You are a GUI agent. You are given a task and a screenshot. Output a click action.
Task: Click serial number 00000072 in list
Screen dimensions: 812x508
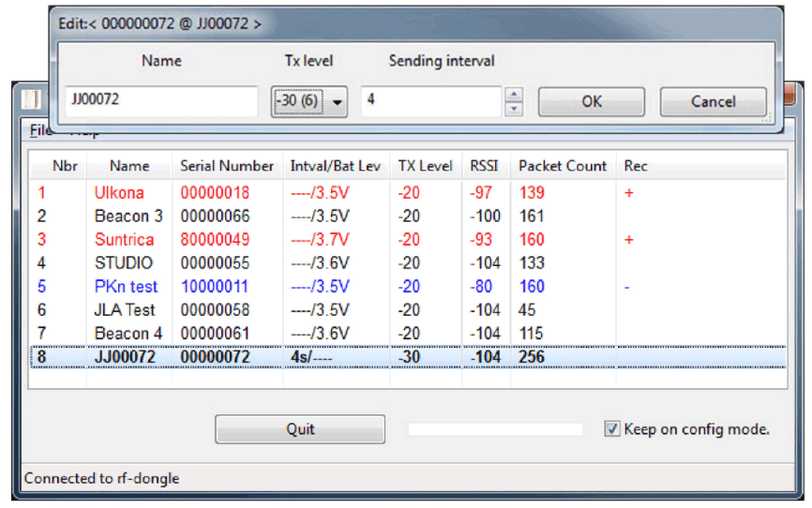pyautogui.click(x=215, y=357)
